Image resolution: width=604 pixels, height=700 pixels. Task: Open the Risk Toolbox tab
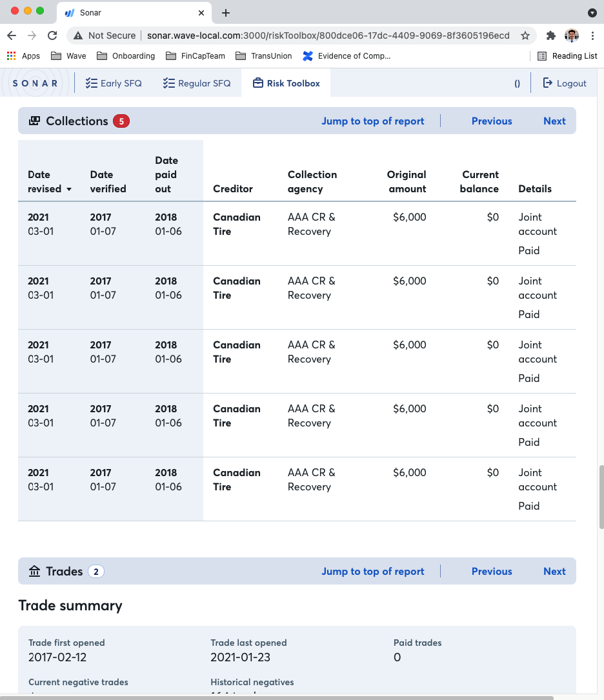[286, 83]
